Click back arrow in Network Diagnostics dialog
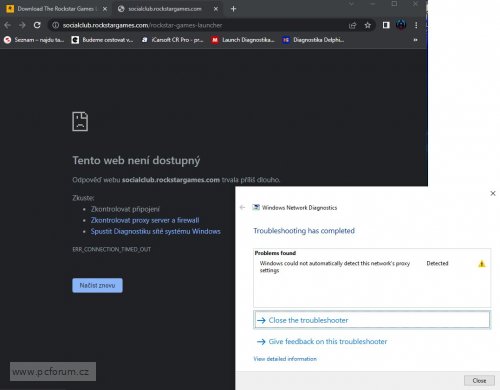The width and height of the screenshot is (500, 390). click(x=242, y=207)
